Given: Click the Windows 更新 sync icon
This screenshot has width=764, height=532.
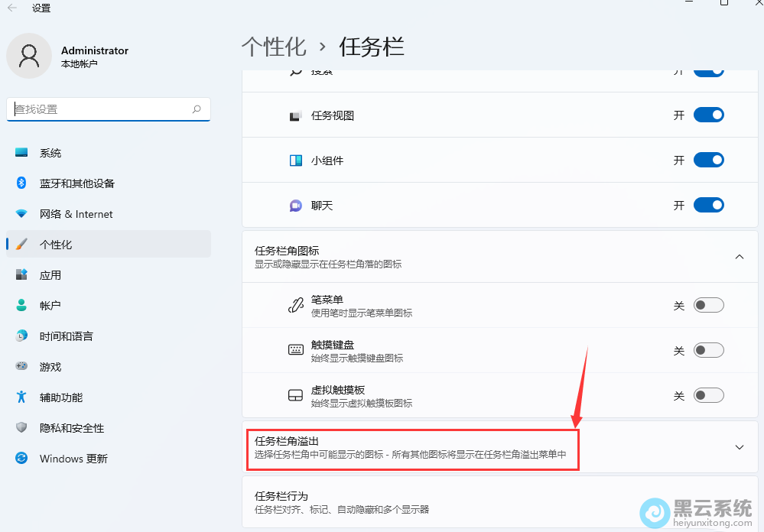Looking at the screenshot, I should tap(21, 459).
